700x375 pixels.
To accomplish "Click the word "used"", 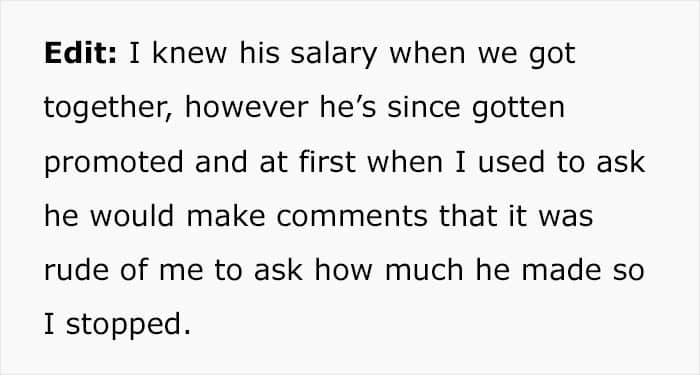I will pos(511,161).
